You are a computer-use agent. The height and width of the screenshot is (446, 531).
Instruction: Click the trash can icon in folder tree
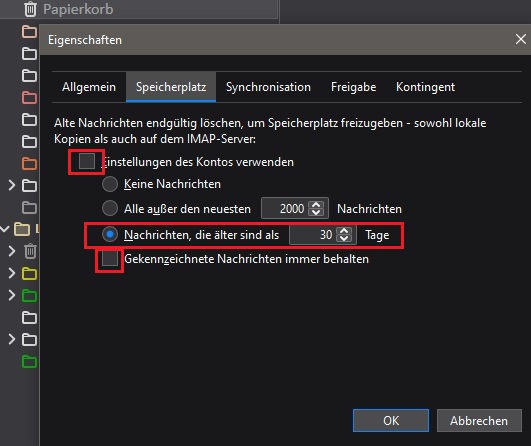pyautogui.click(x=30, y=251)
